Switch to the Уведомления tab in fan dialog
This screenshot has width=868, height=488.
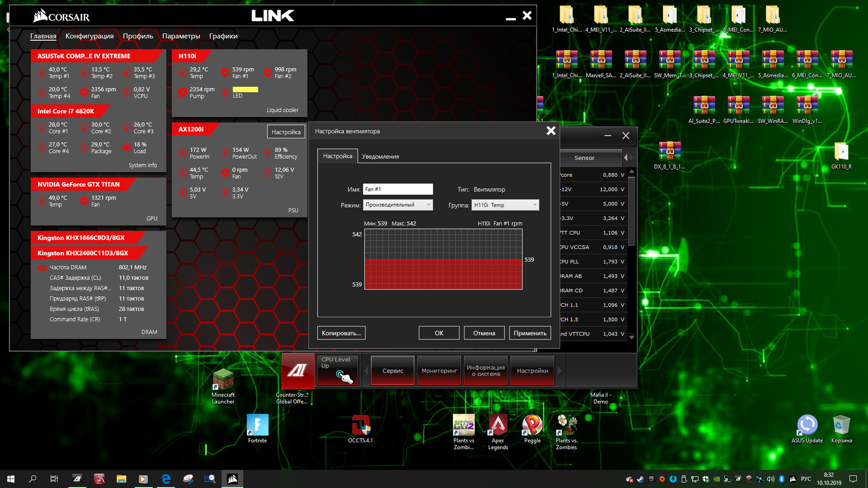coord(380,157)
